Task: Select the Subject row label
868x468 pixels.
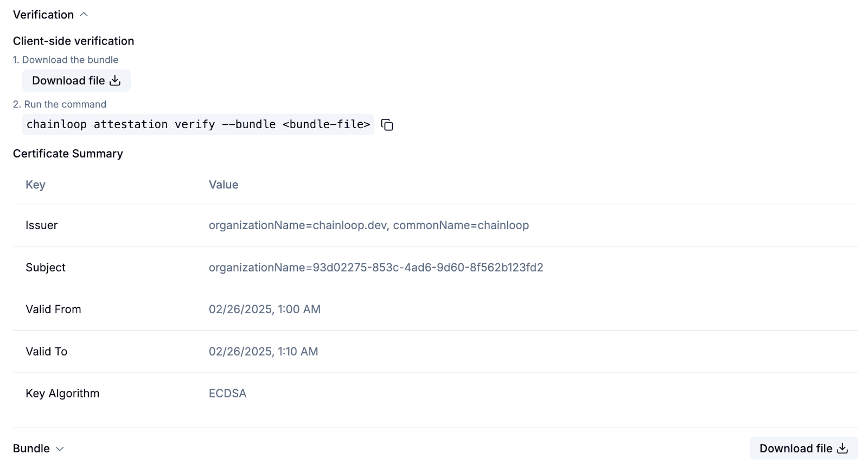Action: click(46, 267)
